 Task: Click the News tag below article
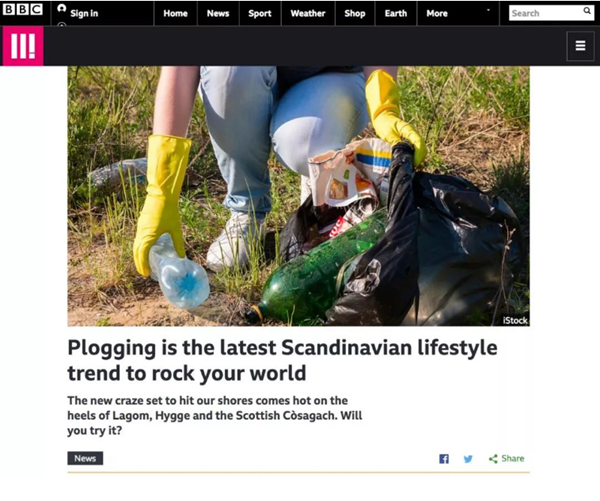point(85,458)
